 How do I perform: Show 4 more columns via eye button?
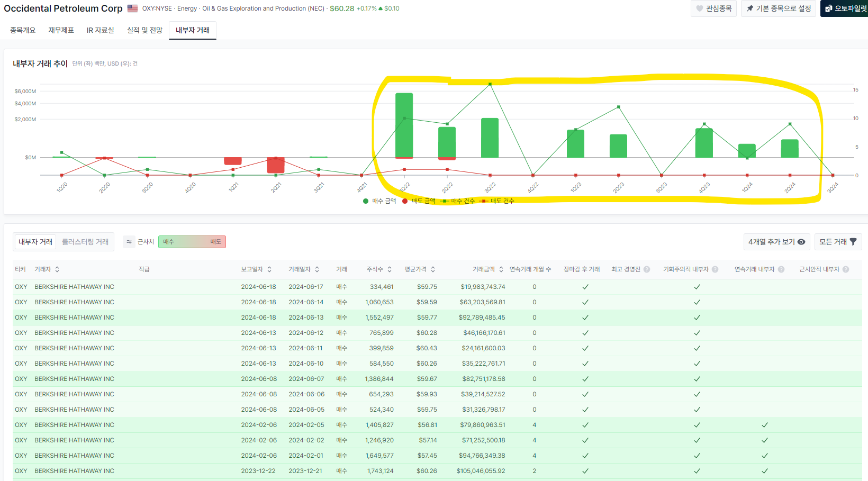tap(776, 242)
